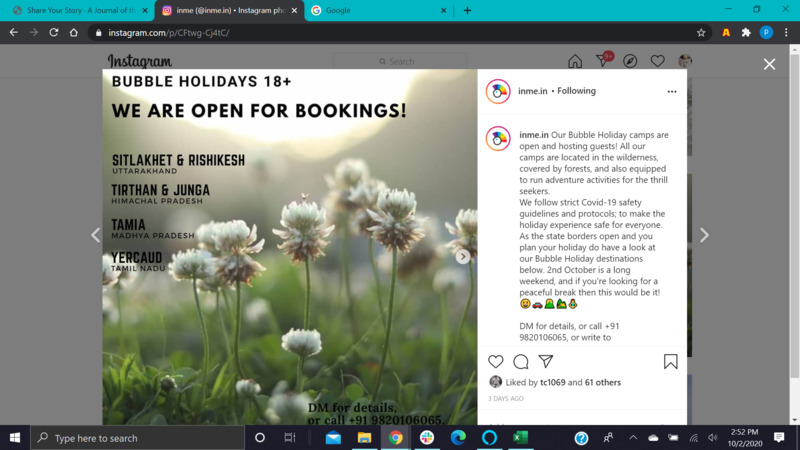Viewport: 800px width, 450px height.
Task: Share post via paper plane icon
Action: [546, 361]
